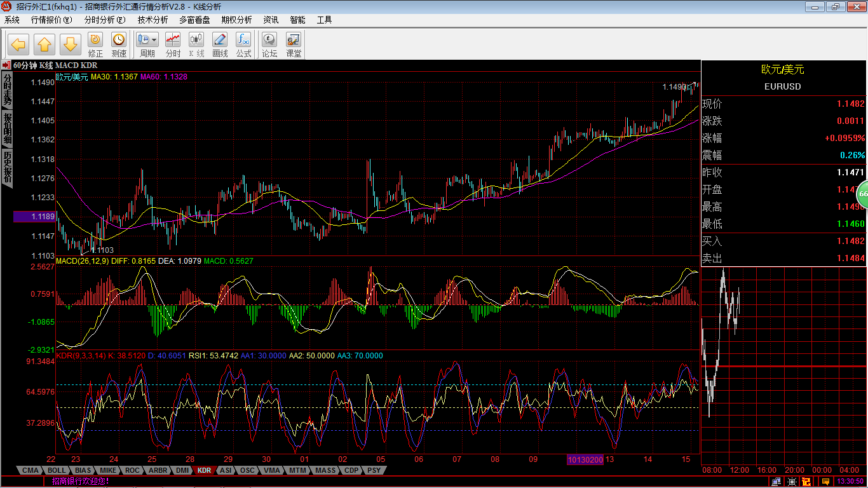This screenshot has width=868, height=488.
Task: Open the 技术分析 menu
Action: click(153, 20)
